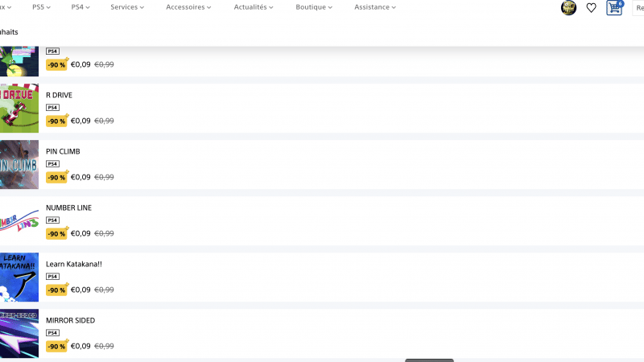Click the NUMBER LINE cover thumbnail
Image resolution: width=644 pixels, height=362 pixels.
click(x=19, y=220)
